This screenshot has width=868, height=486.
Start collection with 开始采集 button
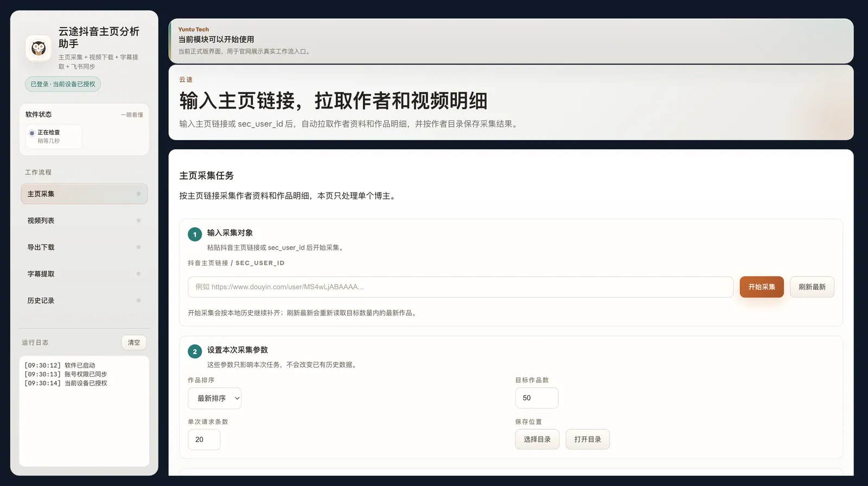click(x=762, y=287)
